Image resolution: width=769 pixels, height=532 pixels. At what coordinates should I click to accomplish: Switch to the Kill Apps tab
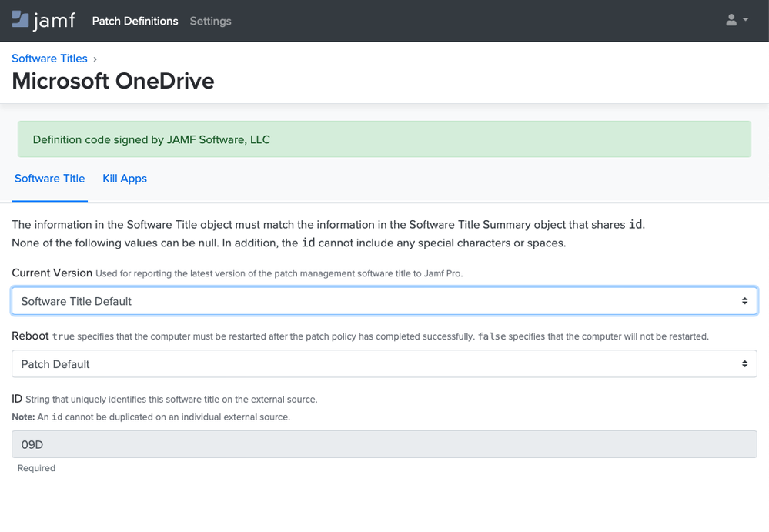click(x=125, y=179)
